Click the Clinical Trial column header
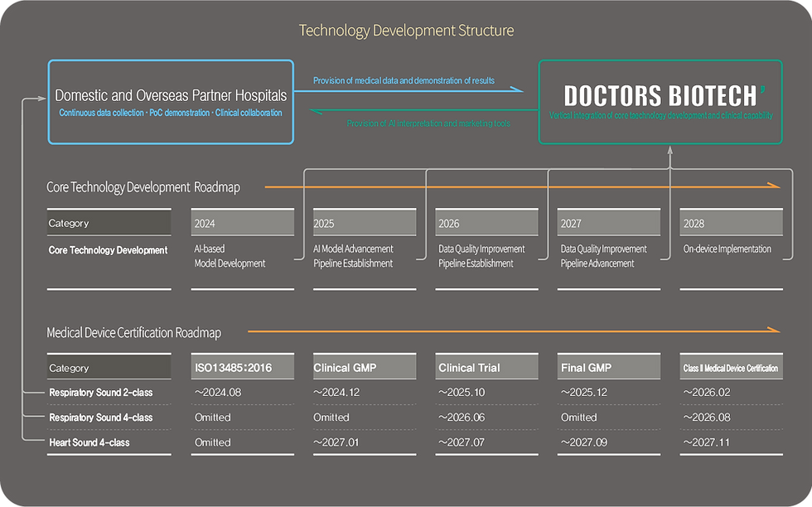Viewport: 812px width, 507px height. pos(487,367)
